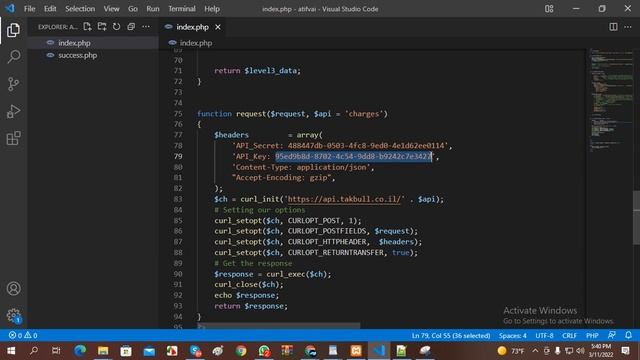This screenshot has height=360, width=640.
Task: Open notifications bell in status bar
Action: click(x=629, y=335)
